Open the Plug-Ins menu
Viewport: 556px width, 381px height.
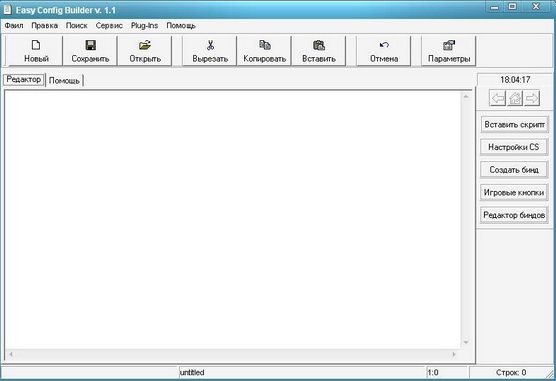(144, 26)
